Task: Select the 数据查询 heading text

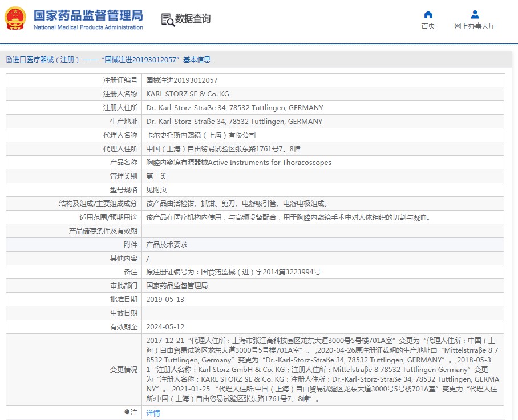Action: pyautogui.click(x=193, y=19)
